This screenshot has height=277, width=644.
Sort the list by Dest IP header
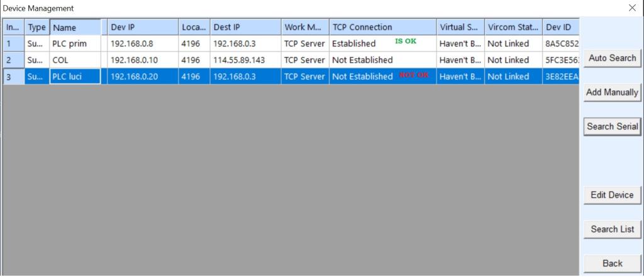click(245, 28)
